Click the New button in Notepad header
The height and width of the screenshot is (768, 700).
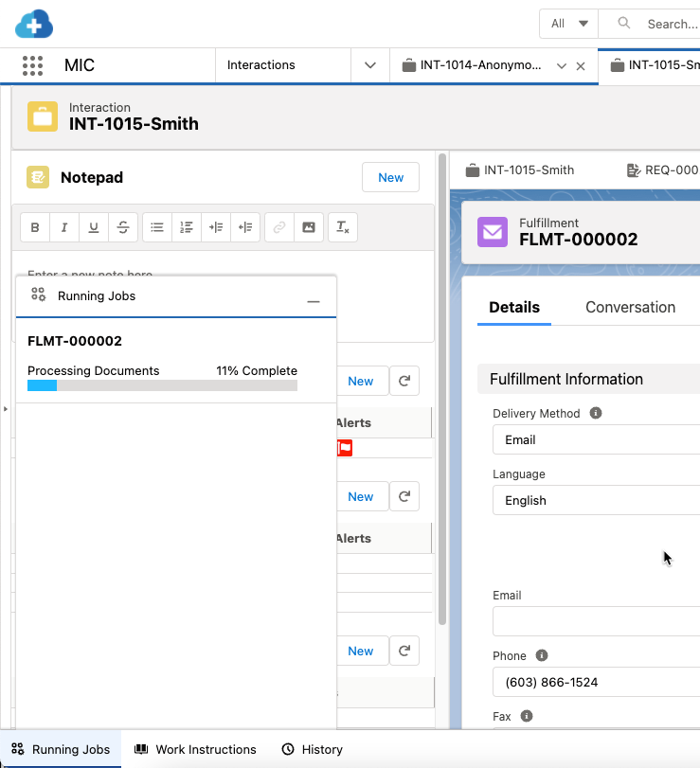[x=390, y=177]
